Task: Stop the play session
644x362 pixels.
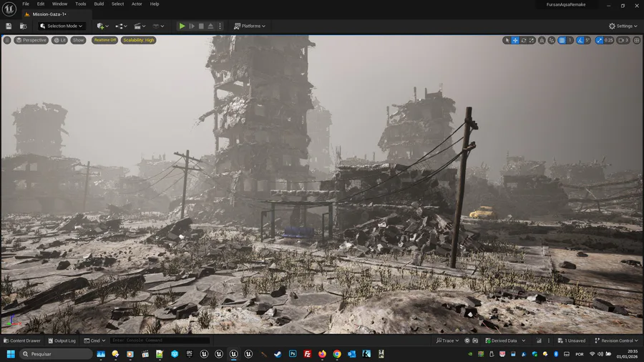Action: [201, 26]
